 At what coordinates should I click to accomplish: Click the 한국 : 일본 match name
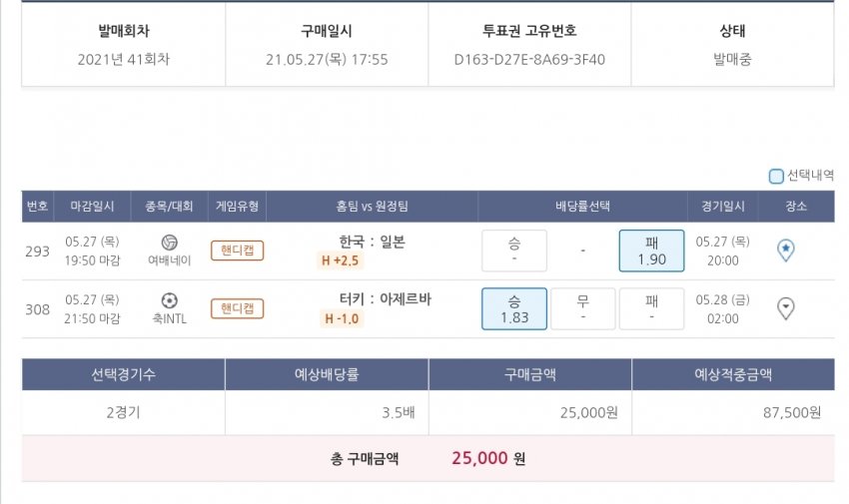(x=372, y=242)
